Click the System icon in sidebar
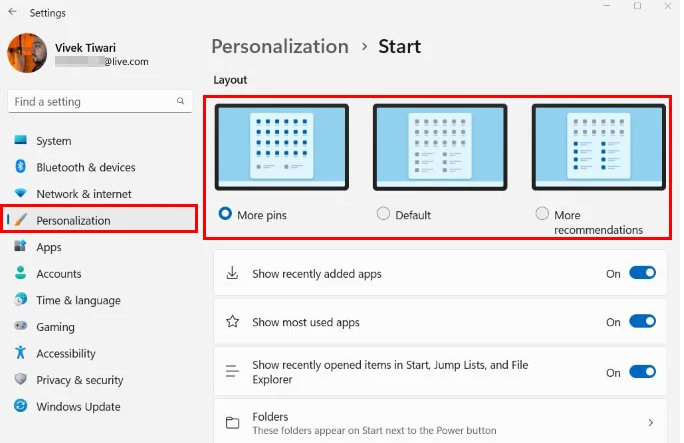The image size is (684, 443). 20,141
